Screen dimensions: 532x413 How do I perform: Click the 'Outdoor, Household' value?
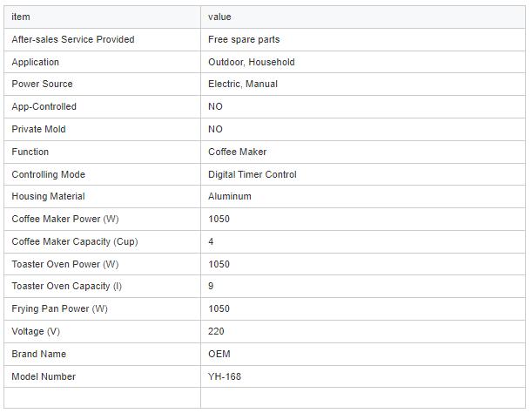pos(252,62)
